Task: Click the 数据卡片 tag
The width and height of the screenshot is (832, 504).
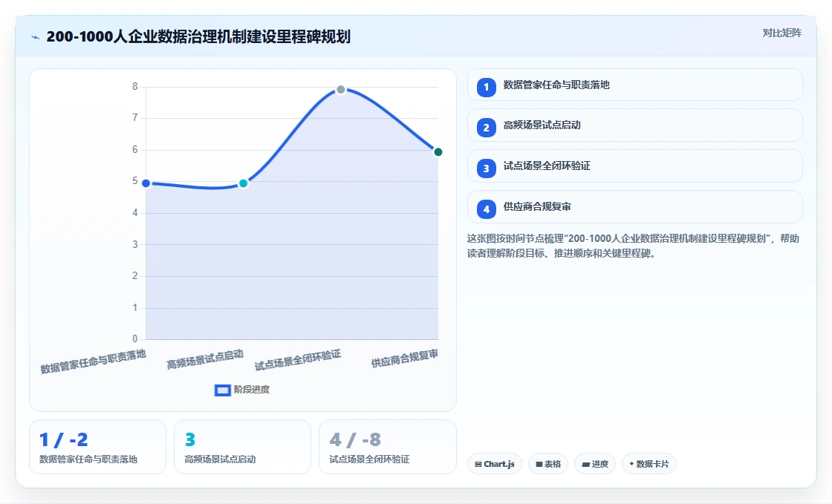Action: point(649,464)
